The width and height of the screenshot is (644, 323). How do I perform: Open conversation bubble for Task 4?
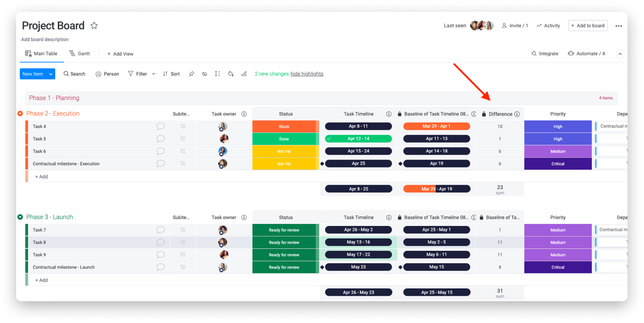[x=161, y=126]
